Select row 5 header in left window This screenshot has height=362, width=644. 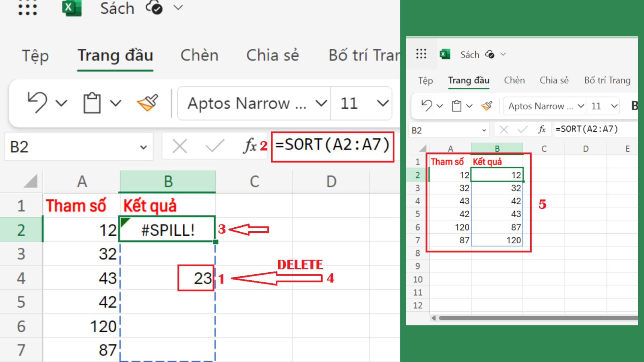click(21, 302)
